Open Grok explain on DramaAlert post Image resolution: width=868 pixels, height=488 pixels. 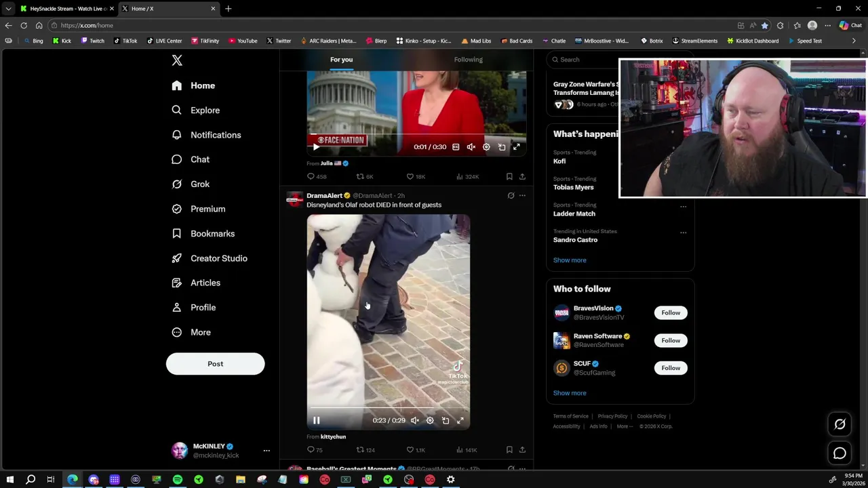click(x=511, y=195)
